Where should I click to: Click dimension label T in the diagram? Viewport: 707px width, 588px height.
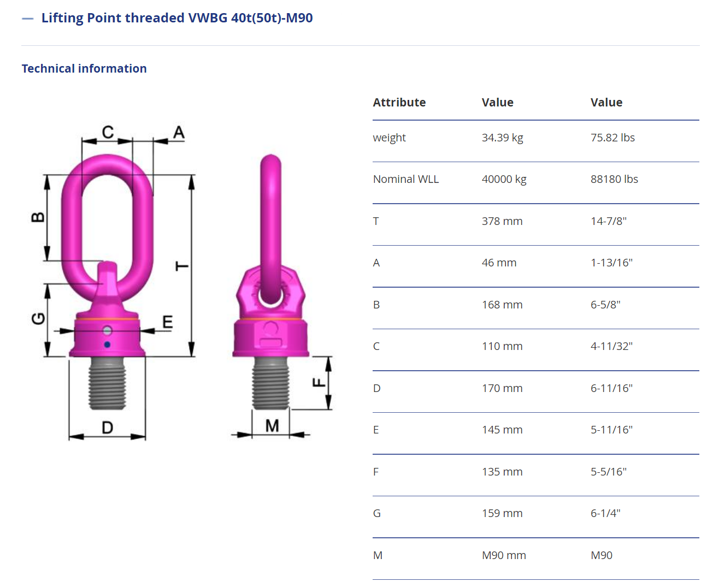[182, 266]
